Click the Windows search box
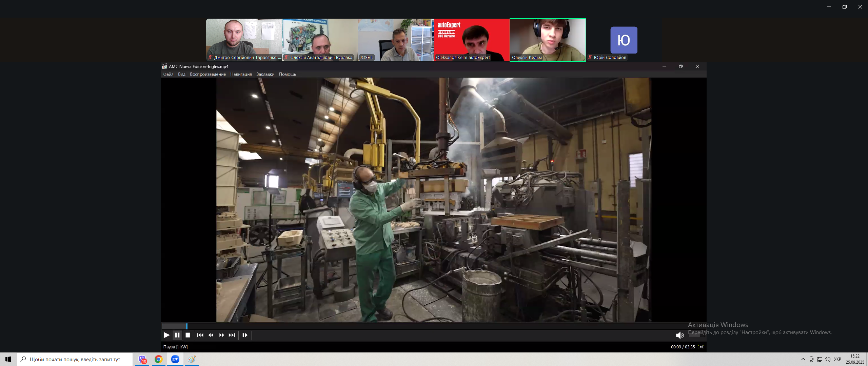 click(75, 359)
